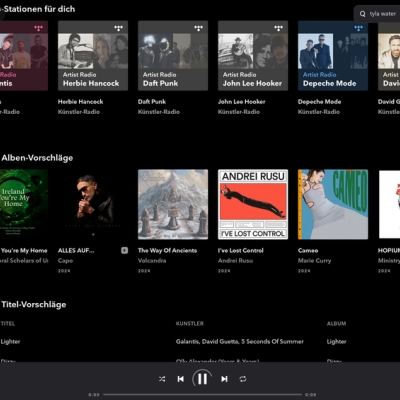Image resolution: width=400 pixels, height=400 pixels.
Task: Click year 2024 under Andrei Rusu
Action: tap(224, 271)
